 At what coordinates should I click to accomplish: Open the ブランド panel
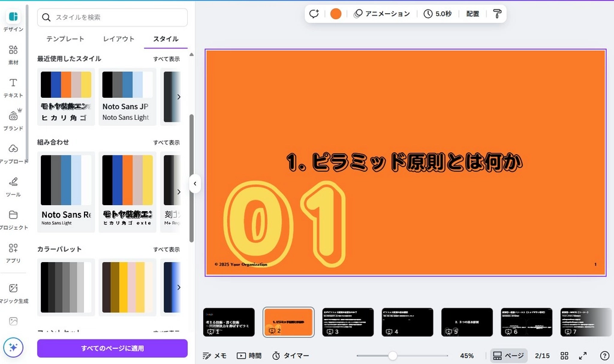click(x=13, y=121)
